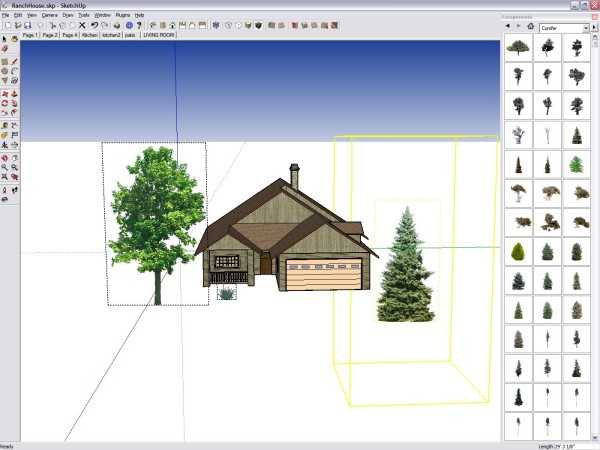Switch to the LIVING ROOM scene tab

[158, 34]
